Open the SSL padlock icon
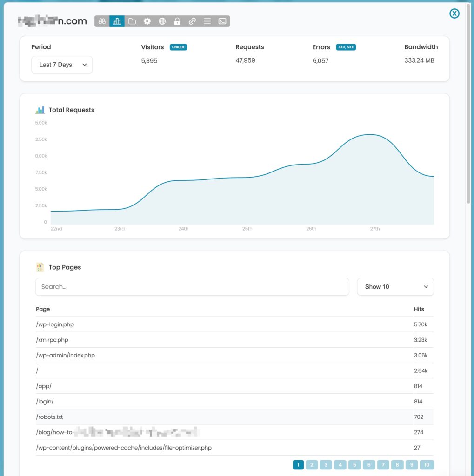Viewport: 474px width, 476px height. [177, 21]
